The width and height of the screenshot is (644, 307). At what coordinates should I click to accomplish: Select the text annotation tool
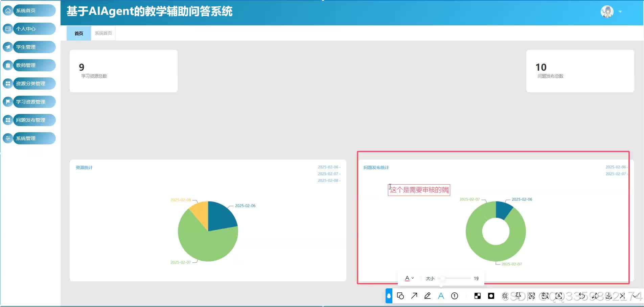tap(441, 296)
